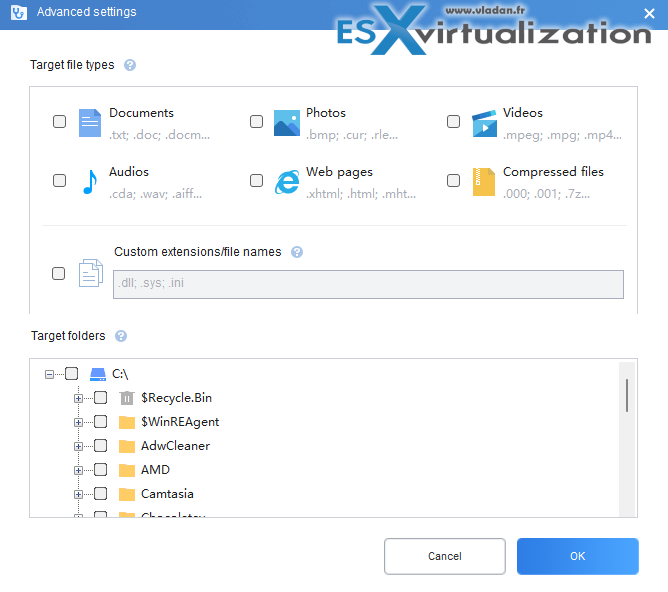This screenshot has width=668, height=592.
Task: Open help for Custom extensions/file names
Action: pos(297,252)
